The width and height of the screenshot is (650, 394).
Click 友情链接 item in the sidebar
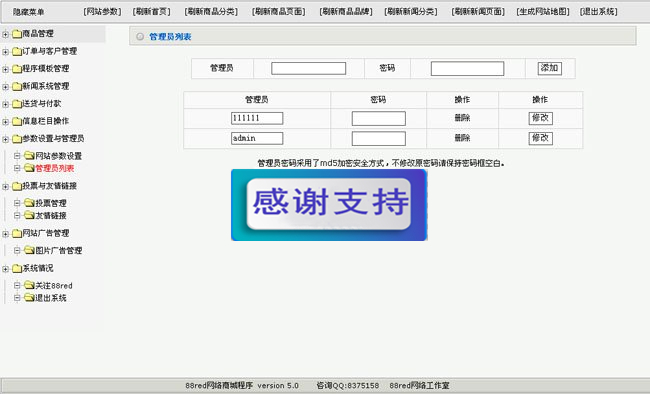click(51, 215)
